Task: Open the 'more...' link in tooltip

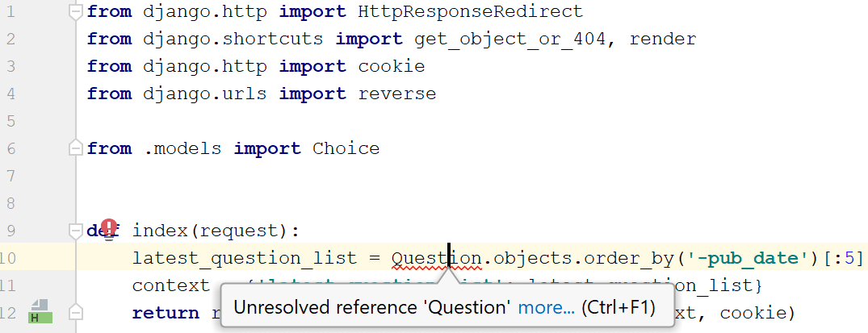Action: (547, 308)
